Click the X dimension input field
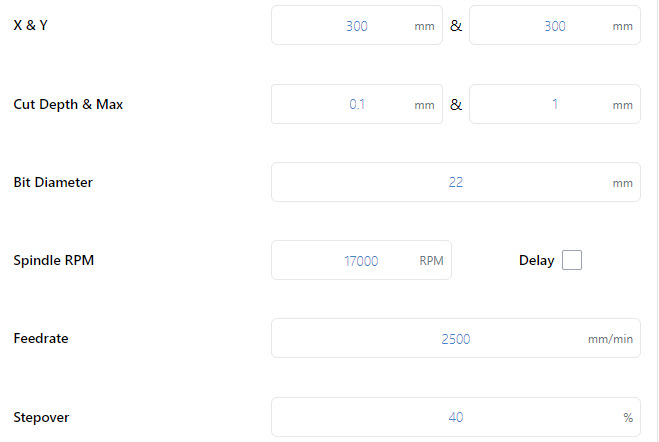The height and width of the screenshot is (442, 659). point(340,26)
